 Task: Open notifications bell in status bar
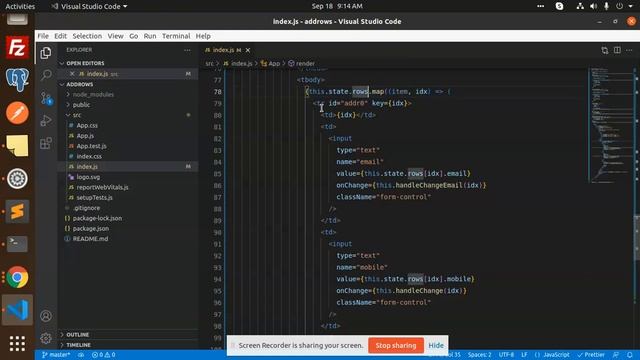click(630, 355)
